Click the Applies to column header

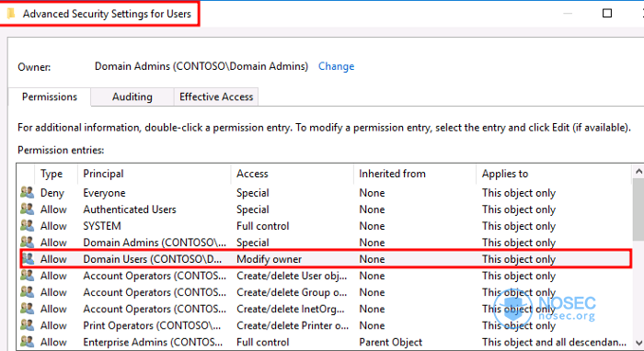[x=553, y=174]
